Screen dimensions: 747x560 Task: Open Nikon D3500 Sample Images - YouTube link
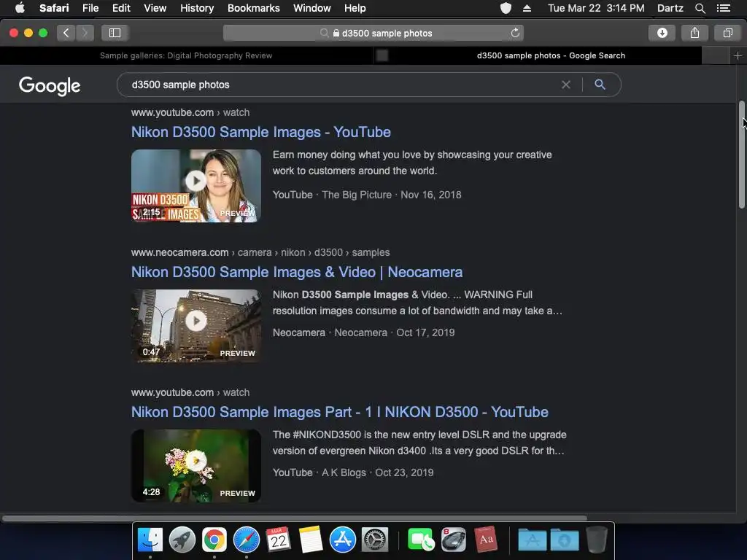coord(261,132)
